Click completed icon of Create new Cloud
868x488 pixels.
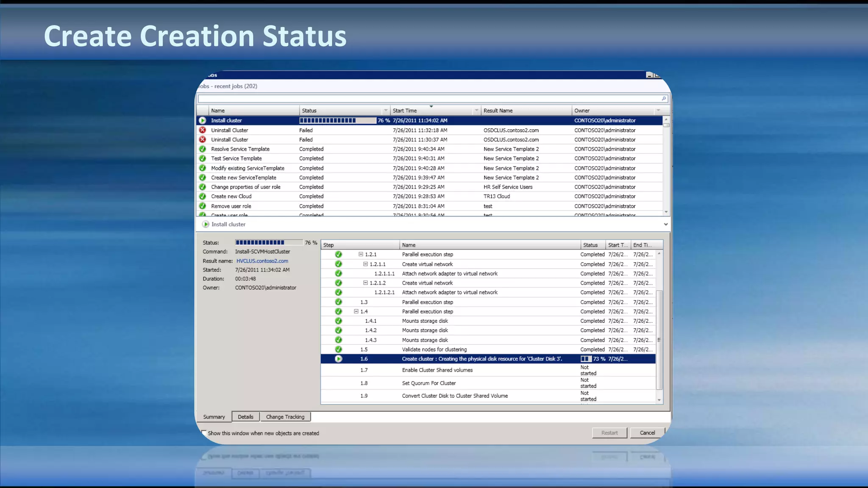tap(203, 196)
